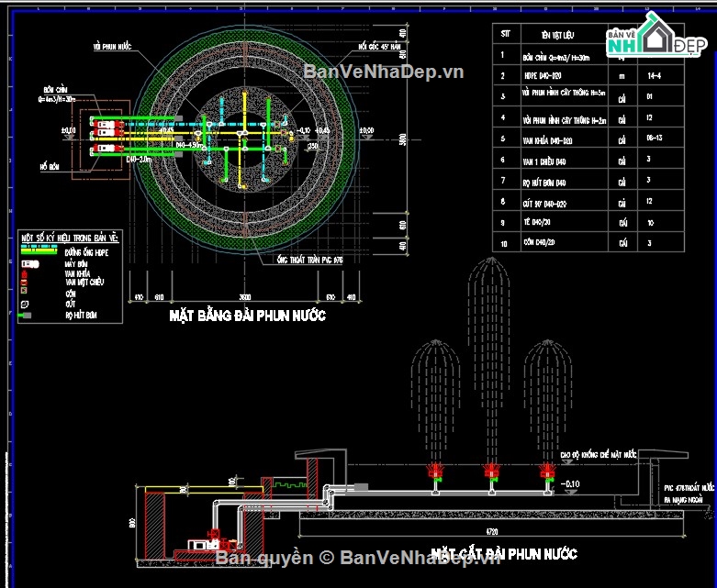Click the HDPE pipe line sample in legend
Image resolution: width=717 pixels, height=588 pixels.
pyautogui.click(x=42, y=248)
